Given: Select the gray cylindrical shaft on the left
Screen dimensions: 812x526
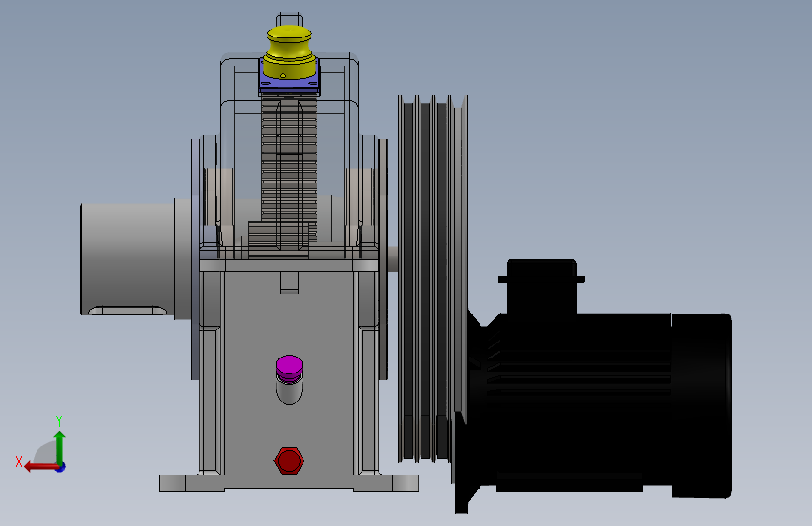Looking at the screenshot, I should coord(128,259).
